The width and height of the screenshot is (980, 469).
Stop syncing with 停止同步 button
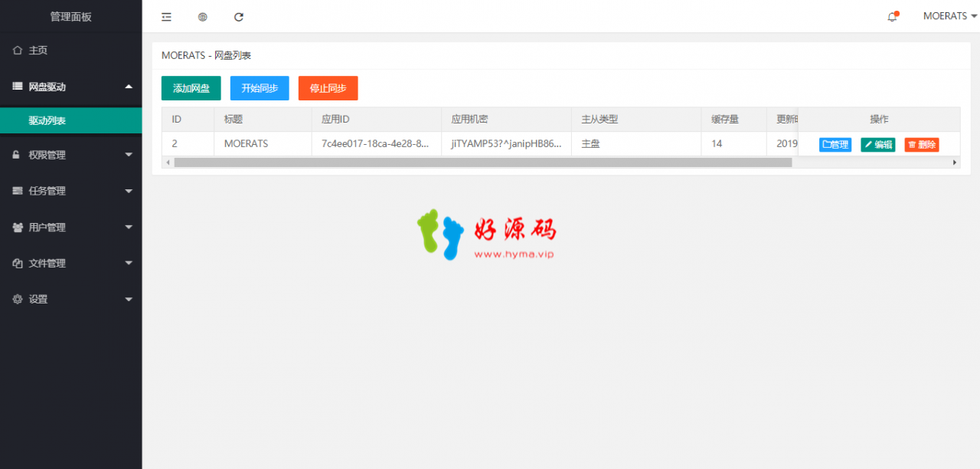click(328, 88)
